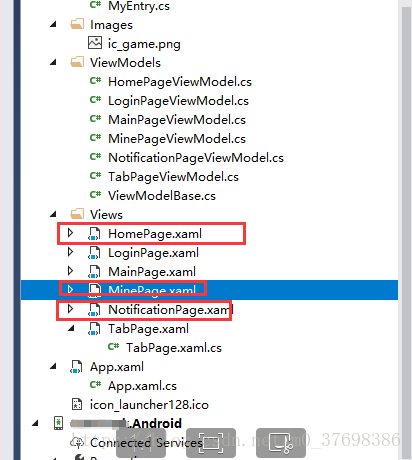Click the C# icon beside LoginPageViewModel.cs
The height and width of the screenshot is (460, 412).
[x=95, y=99]
